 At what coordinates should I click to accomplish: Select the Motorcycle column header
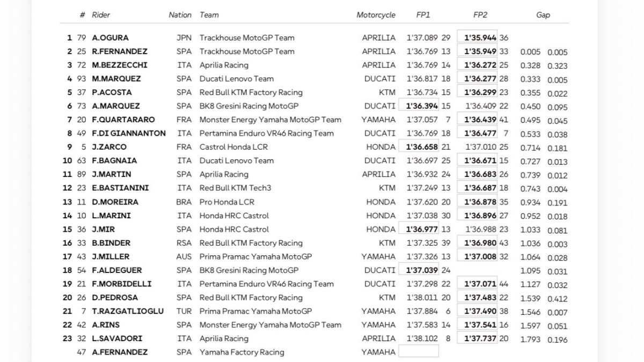[376, 15]
